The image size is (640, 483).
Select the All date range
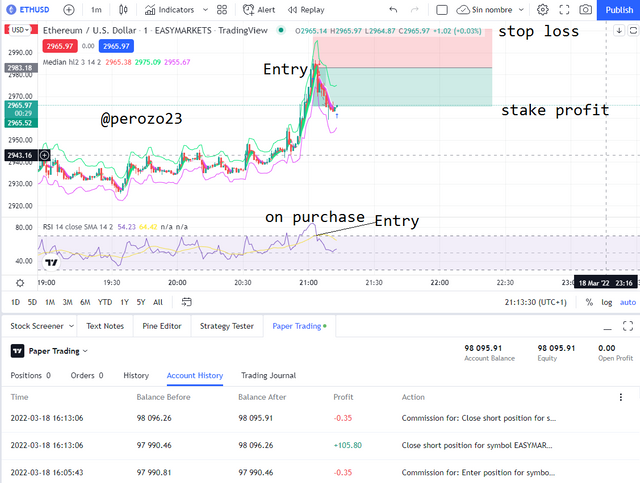pos(158,302)
